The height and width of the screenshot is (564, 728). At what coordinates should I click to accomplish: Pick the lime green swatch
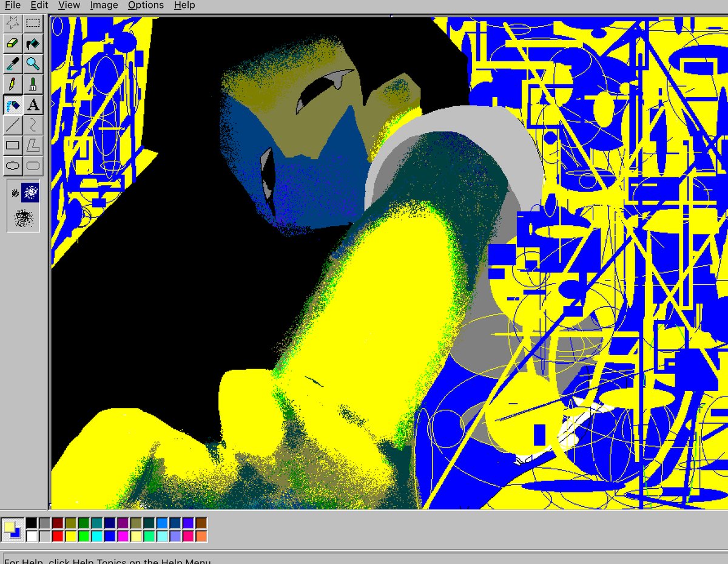click(84, 536)
